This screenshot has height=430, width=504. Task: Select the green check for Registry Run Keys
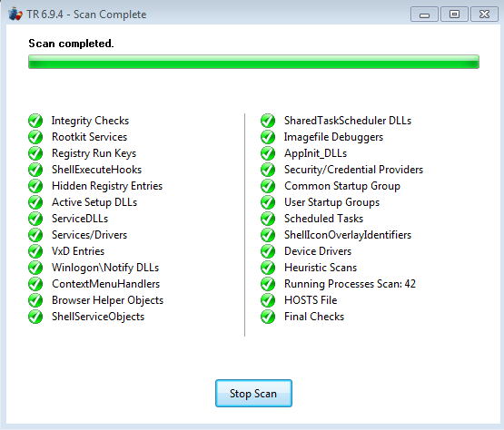point(35,153)
